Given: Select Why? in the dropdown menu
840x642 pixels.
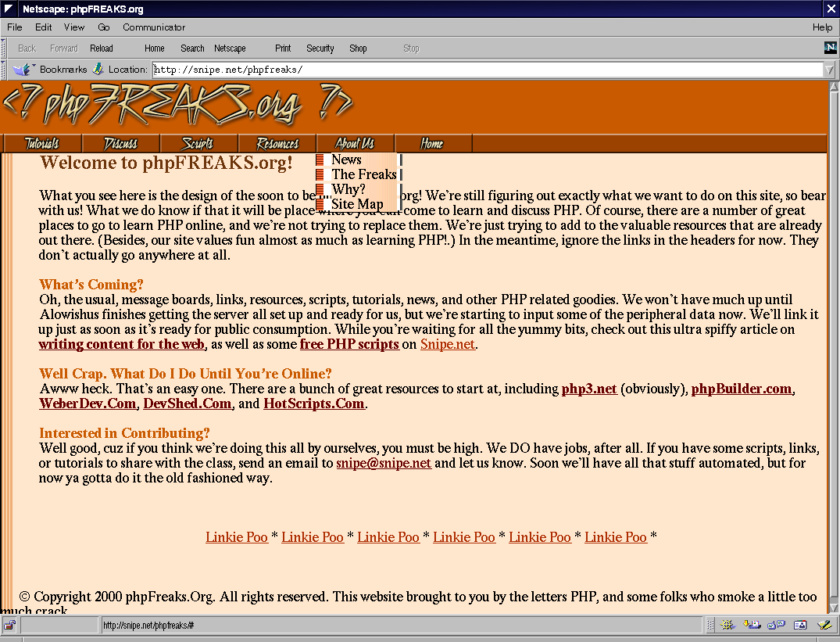Looking at the screenshot, I should 349,189.
